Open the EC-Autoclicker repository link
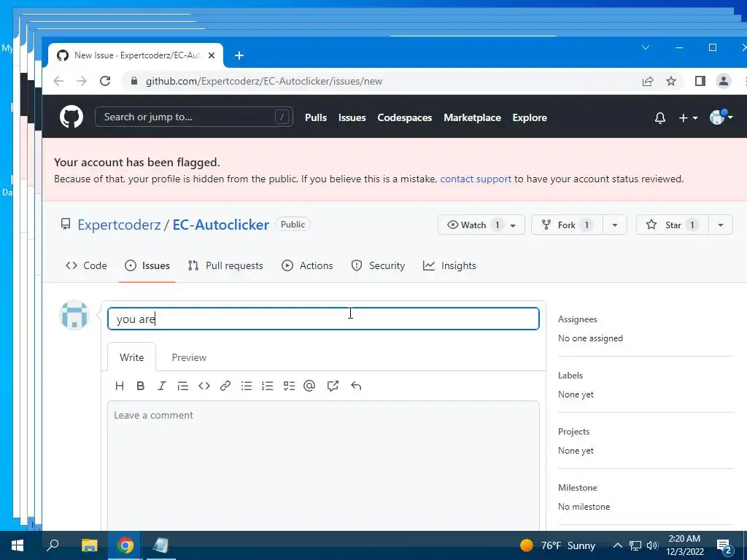 [x=220, y=225]
